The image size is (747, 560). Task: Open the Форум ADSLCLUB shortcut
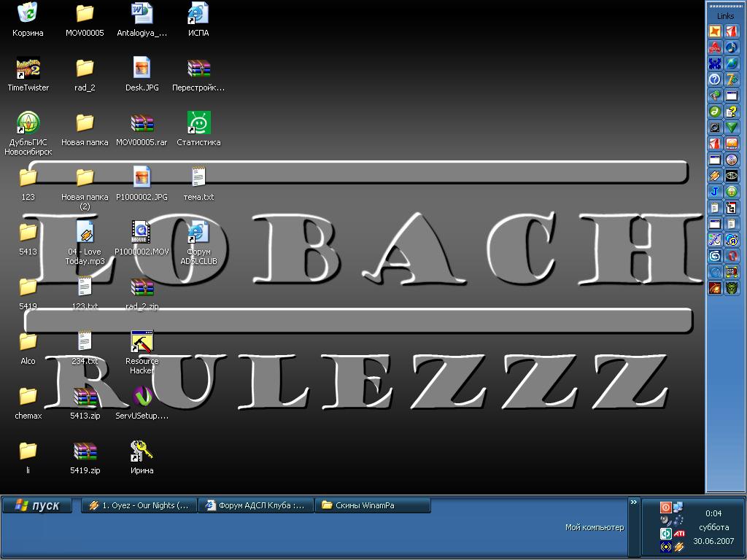(198, 243)
